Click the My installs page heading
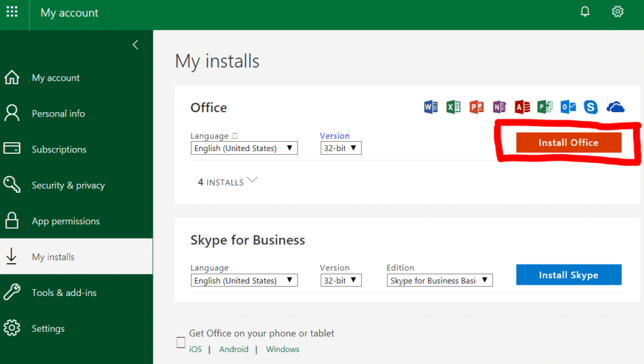This screenshot has height=364, width=644. (217, 61)
